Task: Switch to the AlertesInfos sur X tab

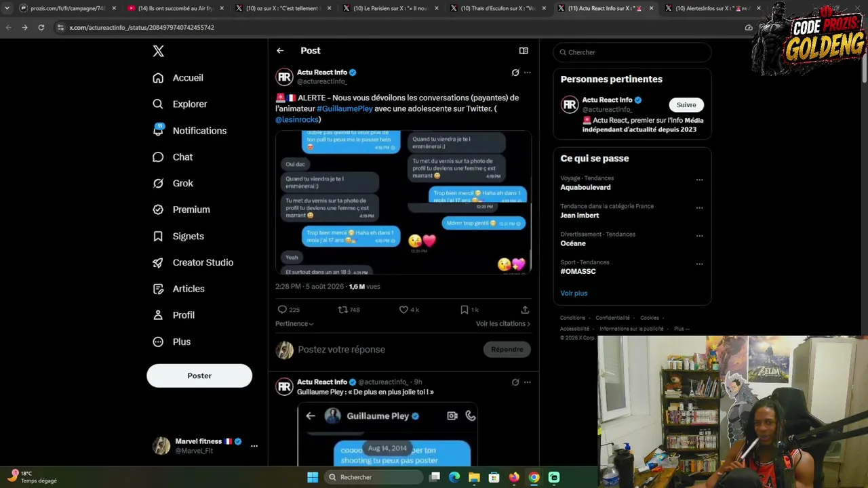Action: tap(713, 8)
